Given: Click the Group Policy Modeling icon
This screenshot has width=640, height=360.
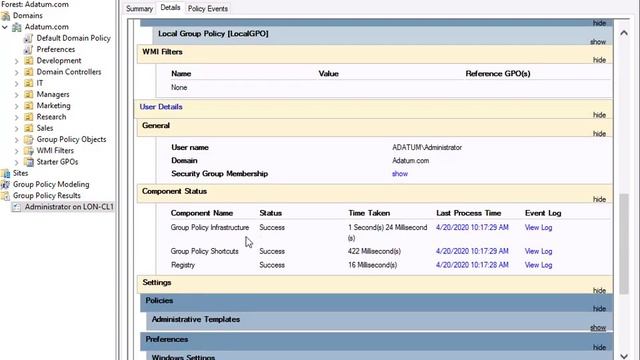Looking at the screenshot, I should pyautogui.click(x=6, y=184).
